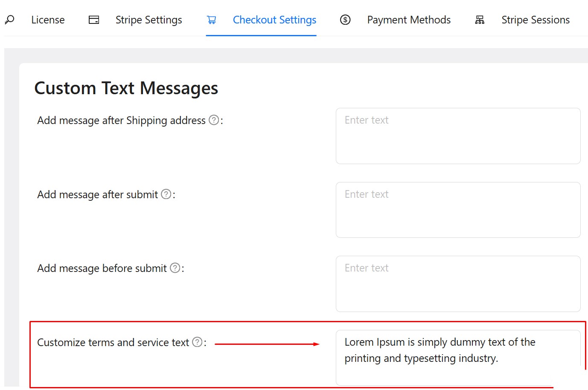Viewport: 588px width, 390px height.
Task: Open the License tab
Action: (x=48, y=20)
